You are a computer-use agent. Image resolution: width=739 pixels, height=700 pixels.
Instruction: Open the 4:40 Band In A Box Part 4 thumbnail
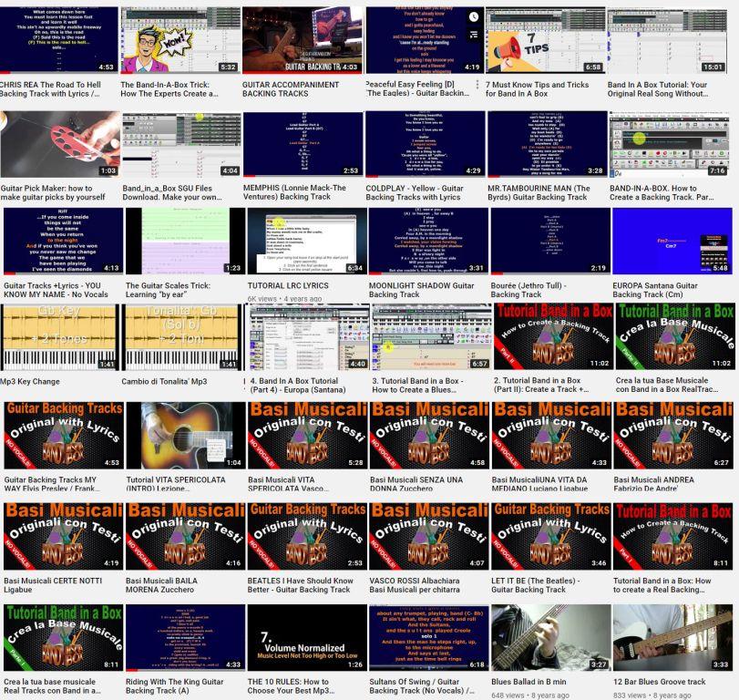[x=309, y=337]
